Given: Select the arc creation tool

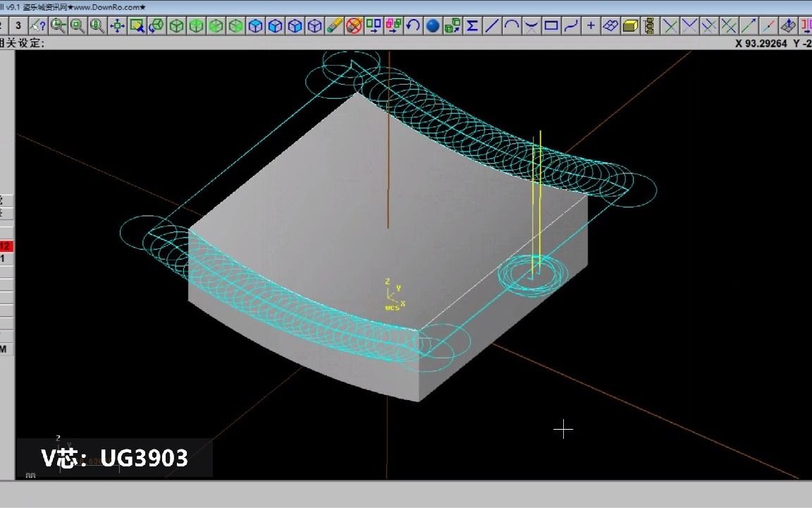Looking at the screenshot, I should coord(510,25).
